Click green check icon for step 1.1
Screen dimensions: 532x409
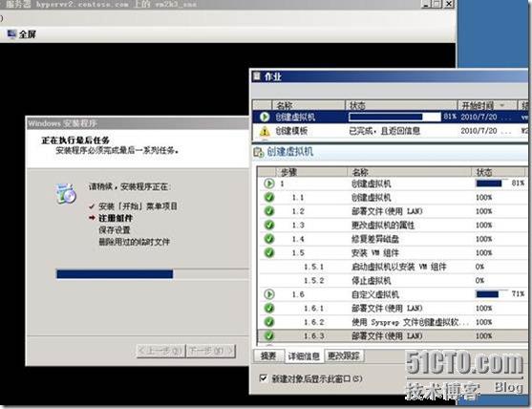(269, 198)
